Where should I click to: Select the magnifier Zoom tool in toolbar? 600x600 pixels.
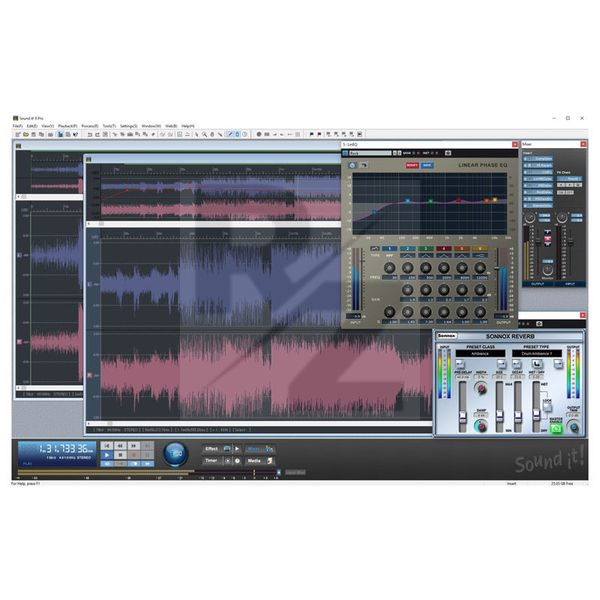[205, 134]
